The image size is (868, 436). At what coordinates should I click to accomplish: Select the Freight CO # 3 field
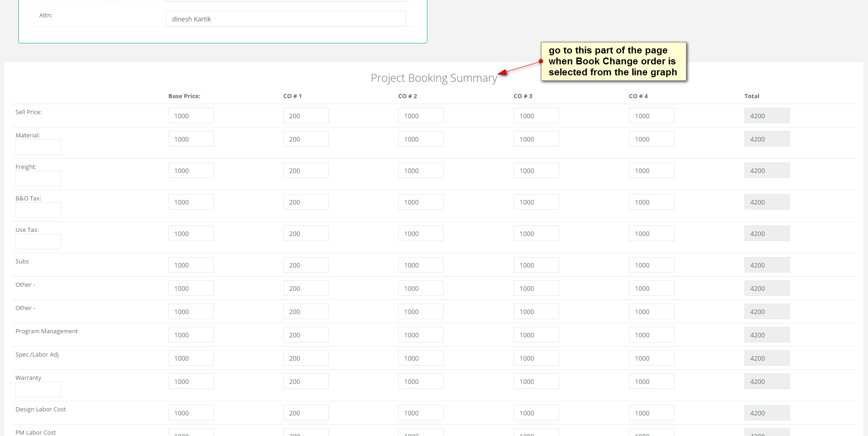536,171
